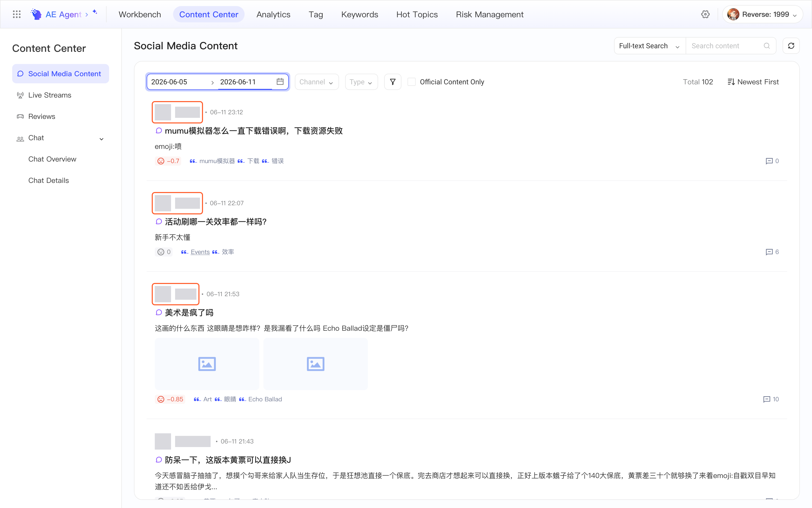Click the sparkle icon next to AE Agent
Image resolution: width=812 pixels, height=508 pixels.
pos(95,12)
